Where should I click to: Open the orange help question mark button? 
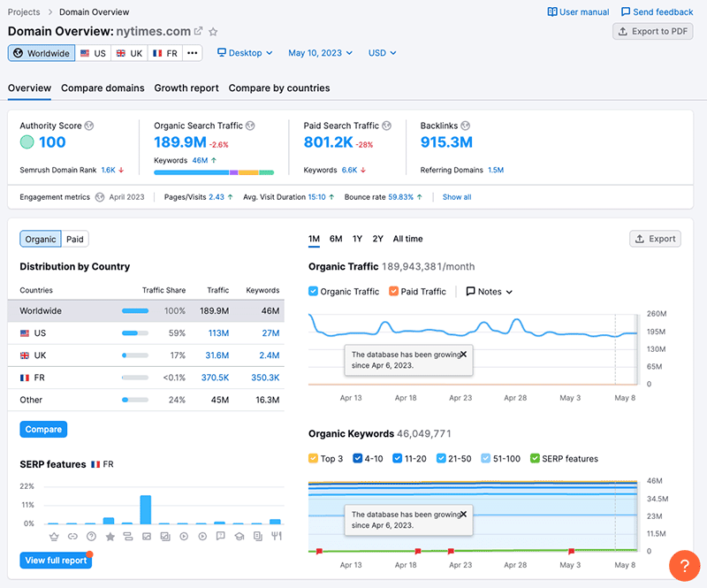[684, 565]
